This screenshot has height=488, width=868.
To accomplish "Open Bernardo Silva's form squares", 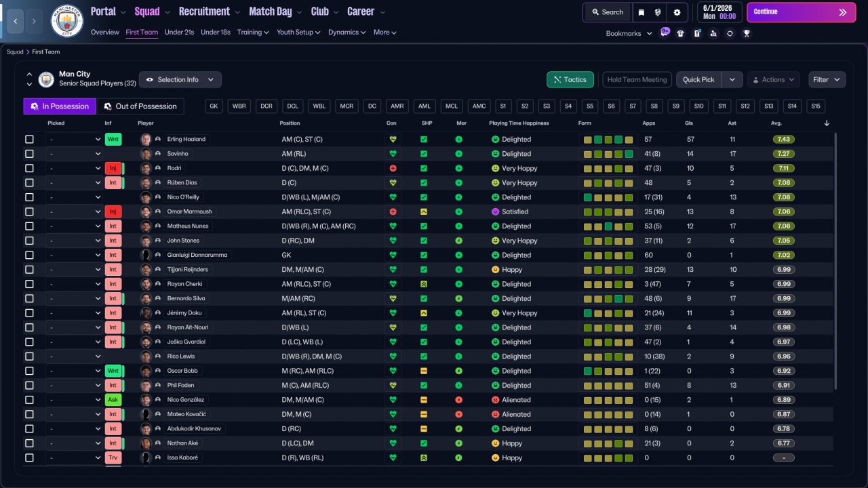I will pos(608,298).
